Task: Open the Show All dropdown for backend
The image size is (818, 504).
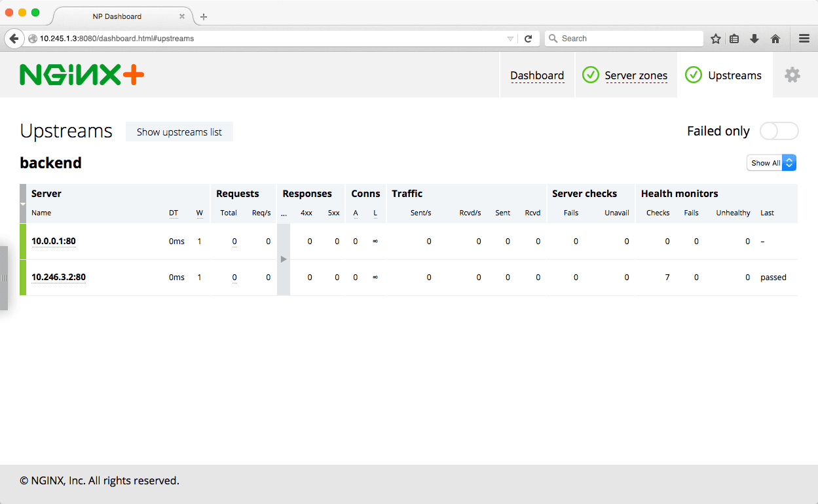Action: 772,162
